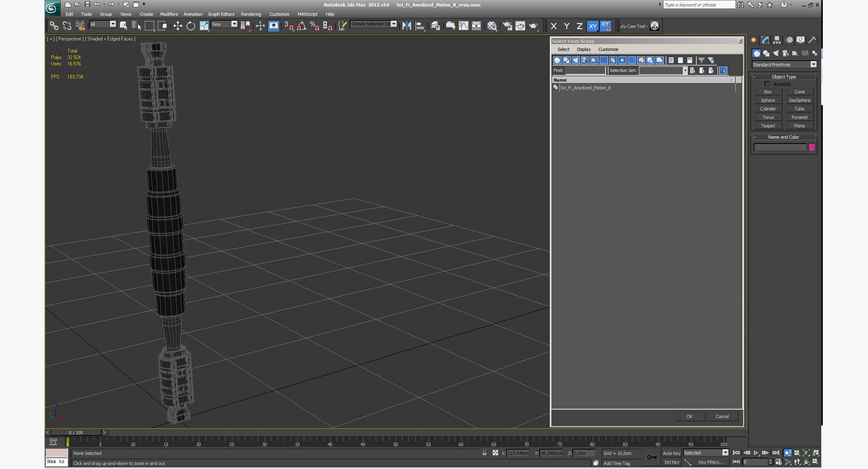Click the object color swatch
868x469 pixels.
812,147
